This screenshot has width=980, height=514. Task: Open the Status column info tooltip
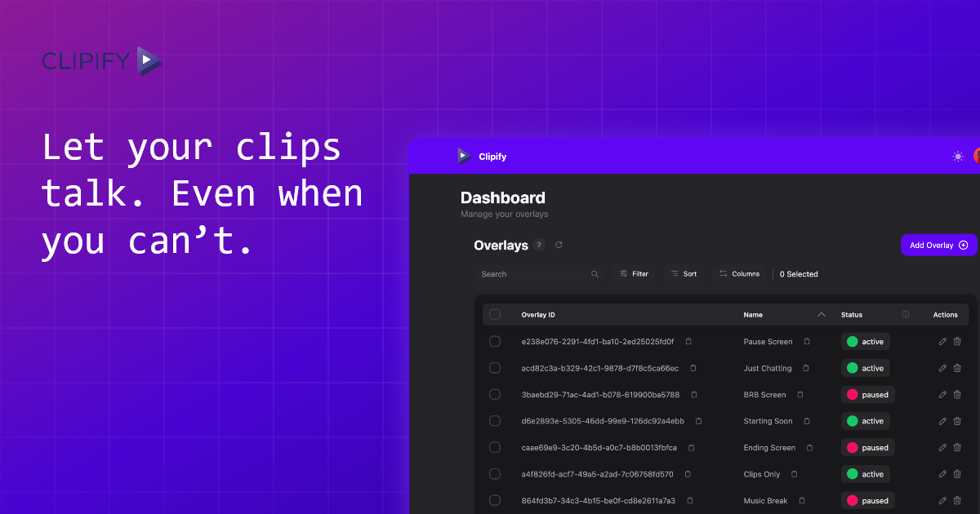click(x=906, y=314)
